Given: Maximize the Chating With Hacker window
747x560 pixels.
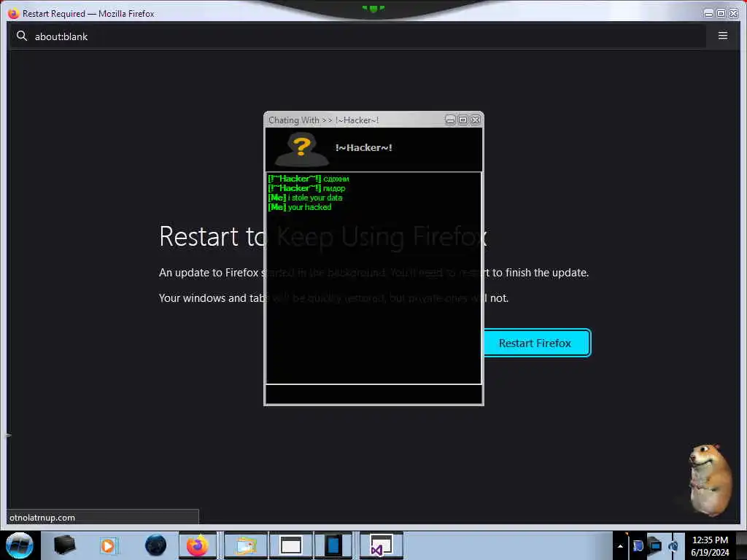Looking at the screenshot, I should tap(462, 120).
